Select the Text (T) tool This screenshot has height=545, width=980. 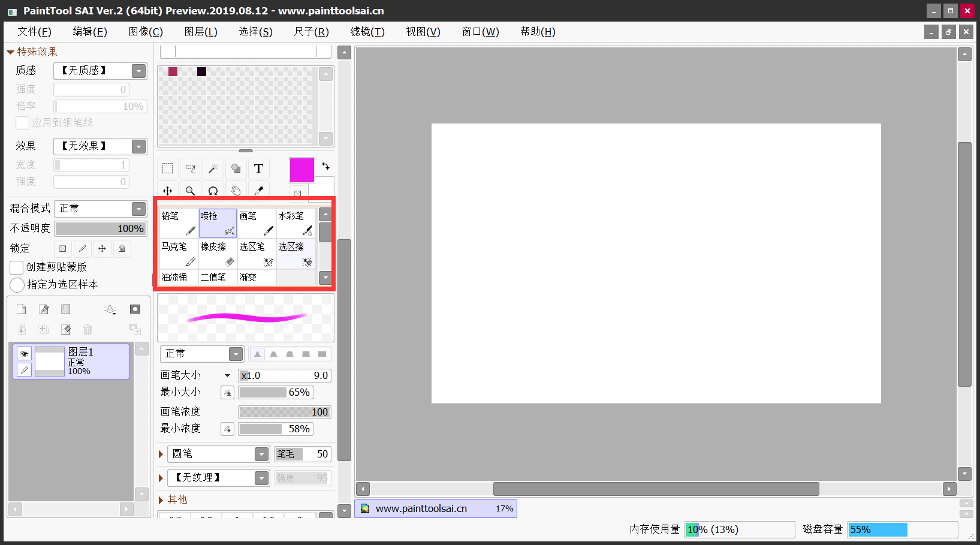tap(259, 168)
